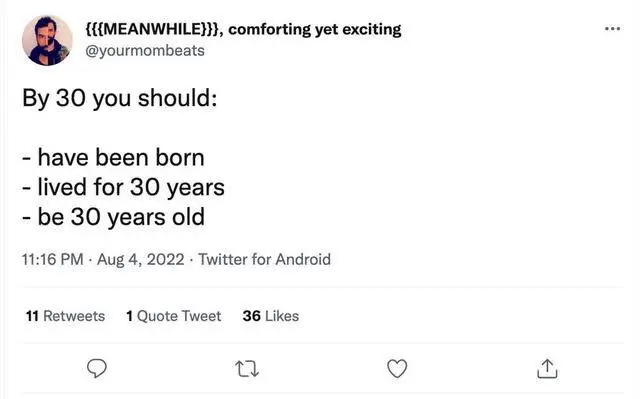Screen dimensions: 640x399
Task: Click the 'comforting yet exciting' name text
Action: click(315, 29)
